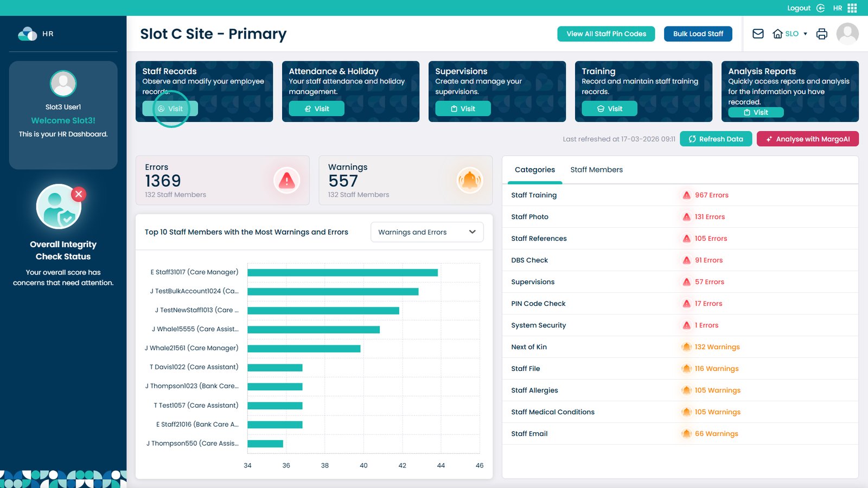Switch to the Staff Members tab

click(x=596, y=170)
